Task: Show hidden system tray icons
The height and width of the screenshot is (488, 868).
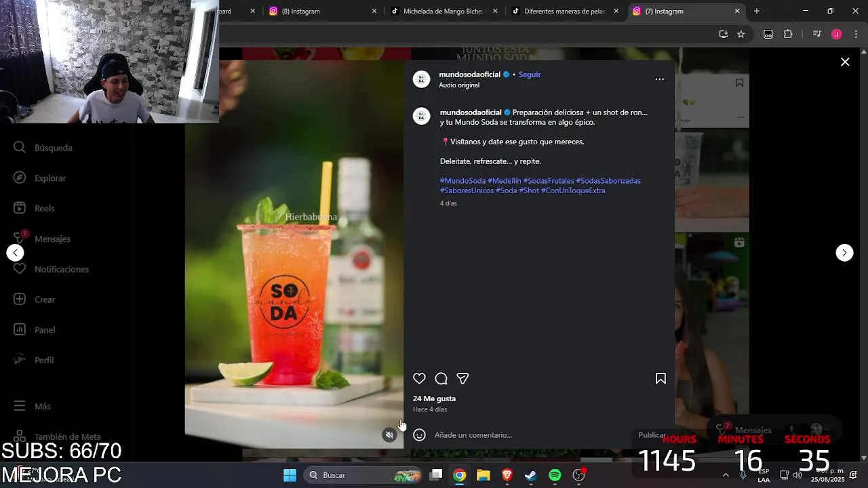Action: (726, 475)
